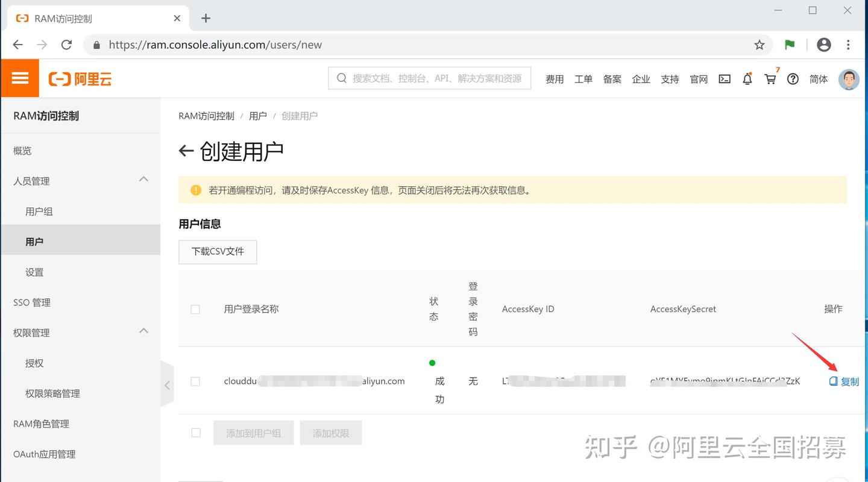Collapse the 权限管理 sidebar section
The height and width of the screenshot is (482, 868).
[143, 331]
